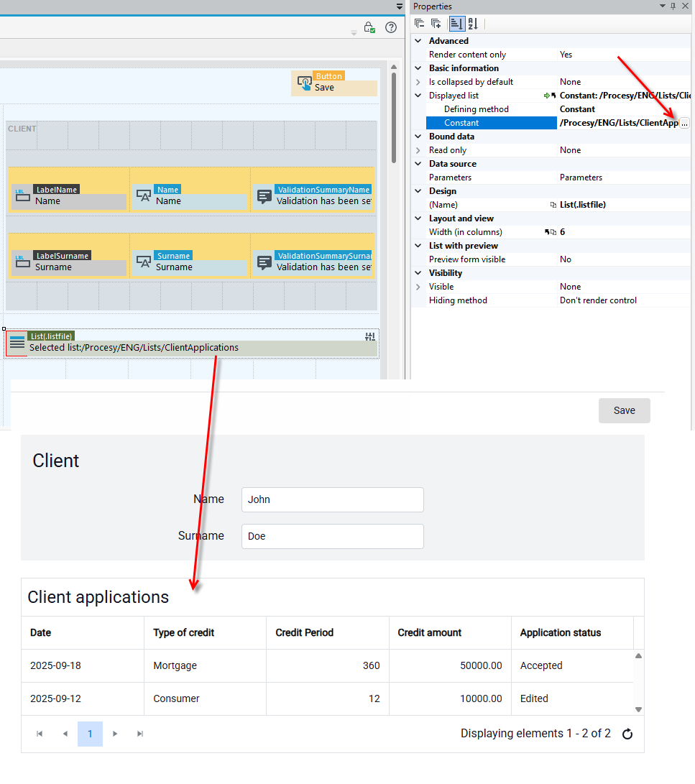
Task: Select the LabelName control icon
Action: [22, 195]
